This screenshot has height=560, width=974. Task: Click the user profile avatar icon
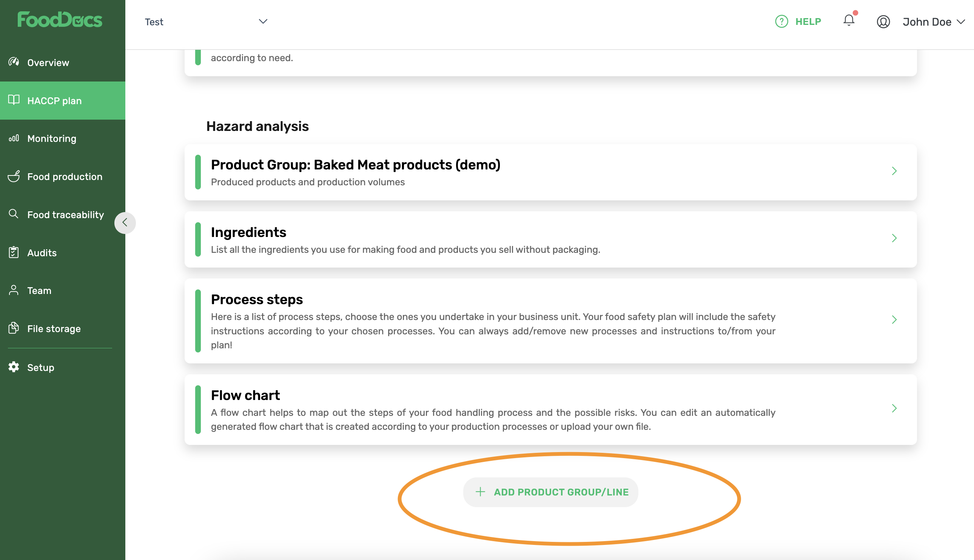883,22
